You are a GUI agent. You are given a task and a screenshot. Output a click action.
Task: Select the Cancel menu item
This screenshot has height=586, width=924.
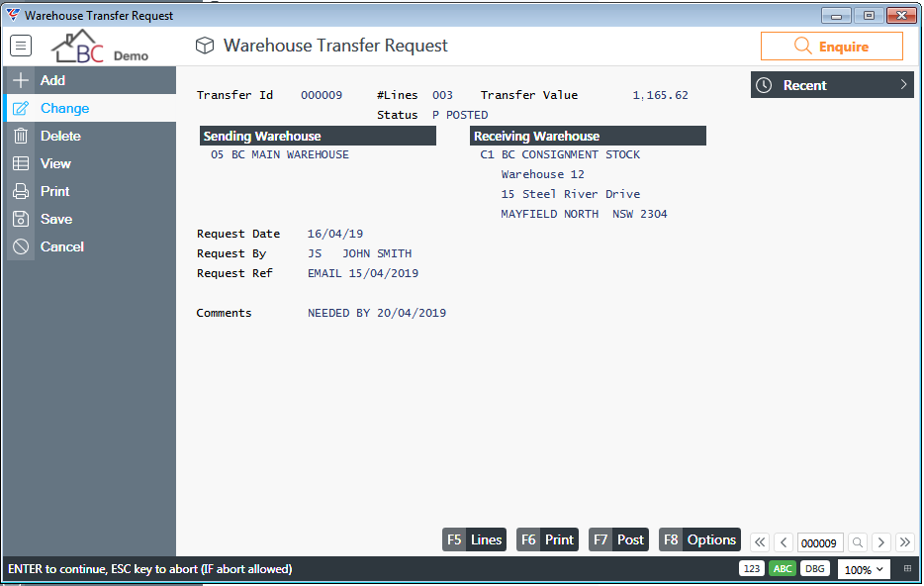click(90, 246)
